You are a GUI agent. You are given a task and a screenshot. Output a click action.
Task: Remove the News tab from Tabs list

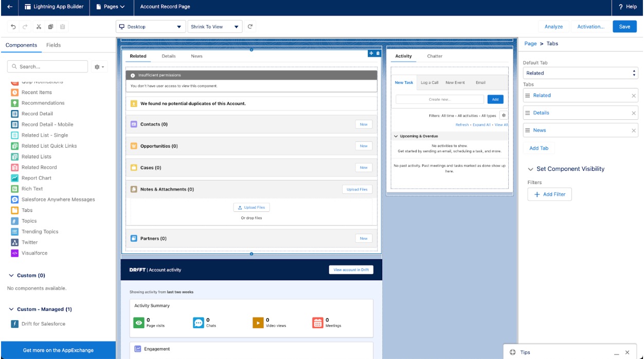(x=634, y=131)
